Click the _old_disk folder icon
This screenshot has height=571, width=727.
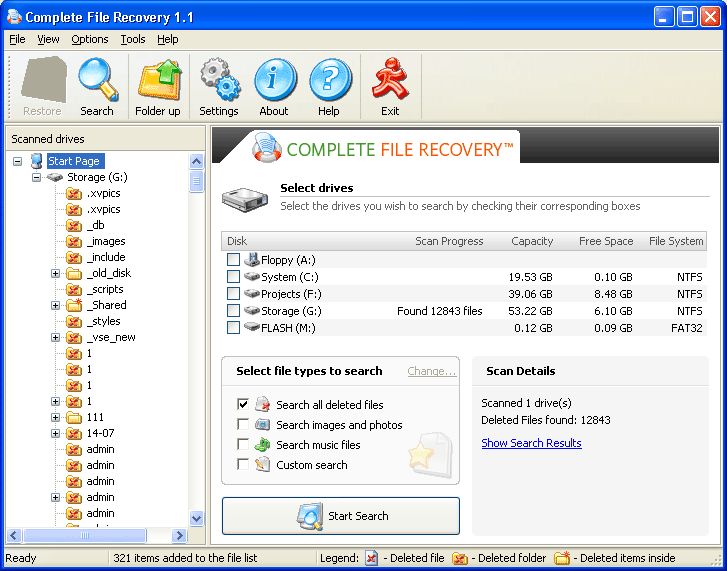pos(73,273)
